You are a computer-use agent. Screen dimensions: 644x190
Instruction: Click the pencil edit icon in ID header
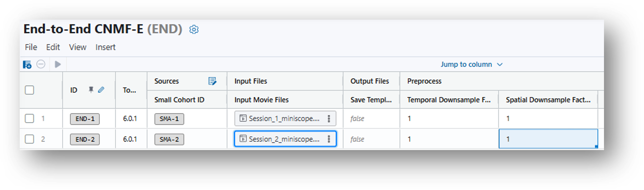(101, 90)
